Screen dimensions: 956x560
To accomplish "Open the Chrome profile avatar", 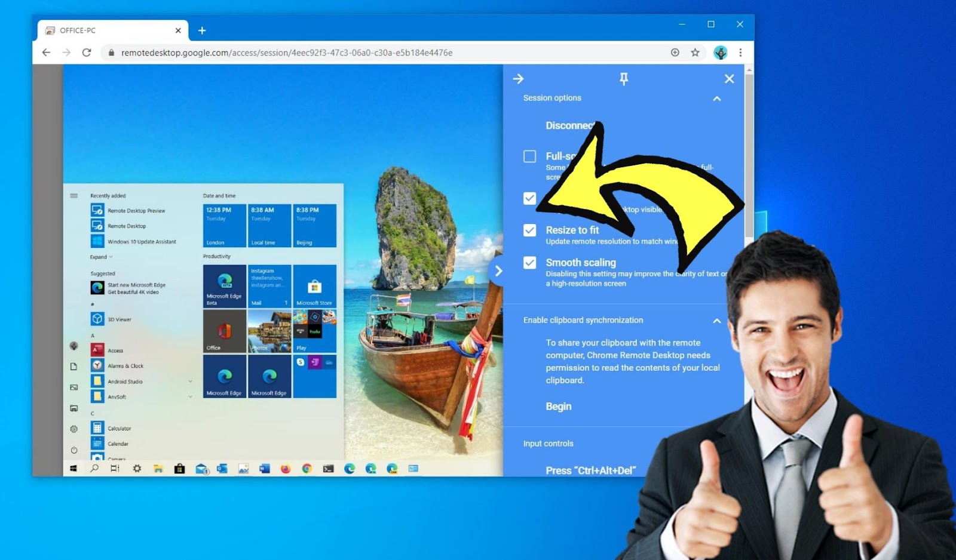I will (721, 53).
